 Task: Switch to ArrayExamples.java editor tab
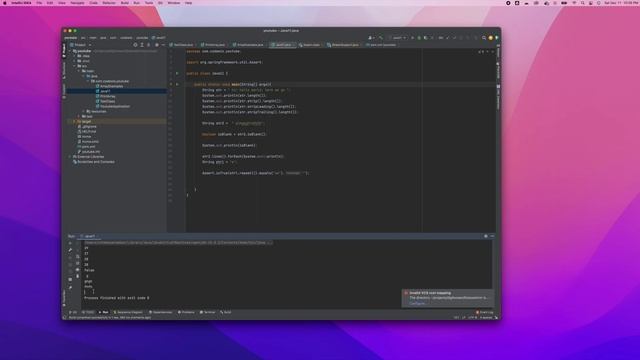[249, 45]
